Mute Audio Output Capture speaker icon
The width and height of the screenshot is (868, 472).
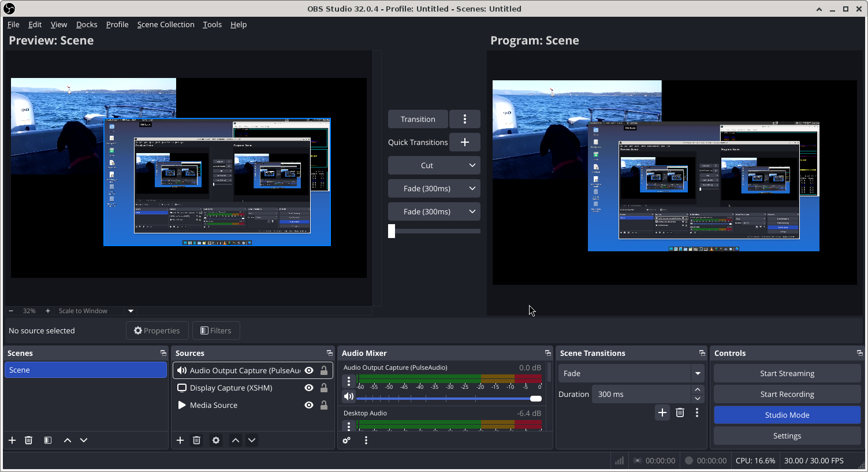pyautogui.click(x=348, y=396)
